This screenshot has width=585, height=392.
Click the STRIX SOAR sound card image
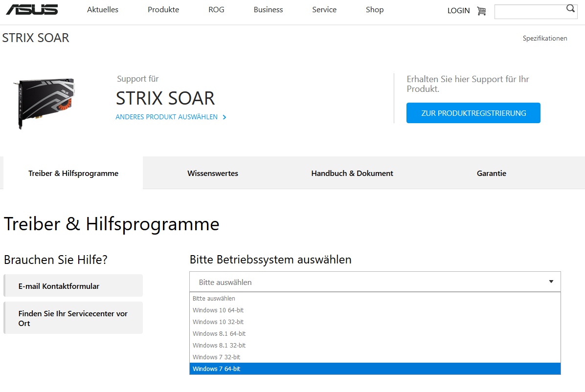(x=44, y=103)
